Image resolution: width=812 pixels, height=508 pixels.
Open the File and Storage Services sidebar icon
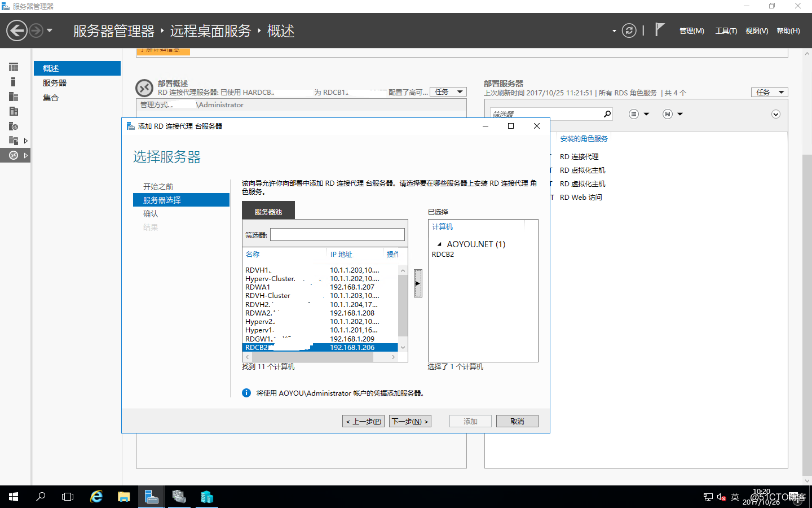pyautogui.click(x=14, y=141)
